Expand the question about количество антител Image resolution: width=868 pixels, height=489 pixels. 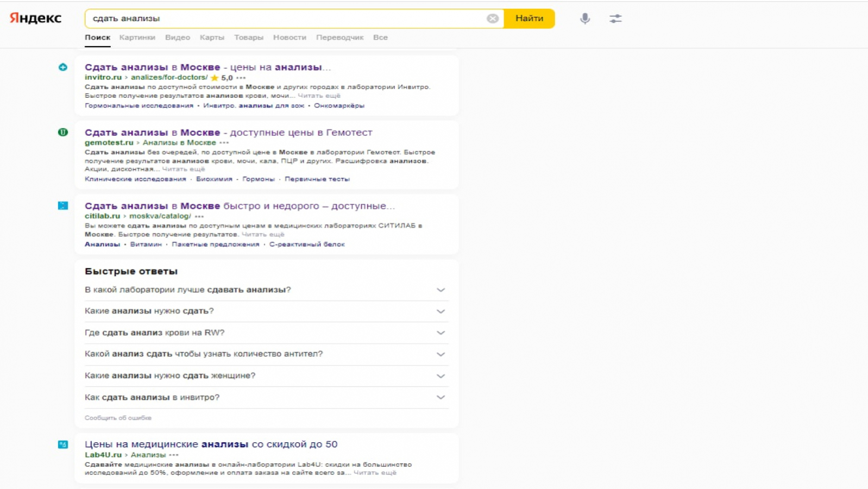pyautogui.click(x=266, y=354)
